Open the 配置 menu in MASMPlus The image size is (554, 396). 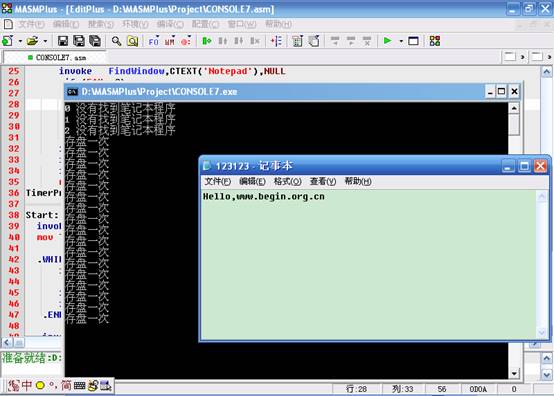[x=205, y=24]
